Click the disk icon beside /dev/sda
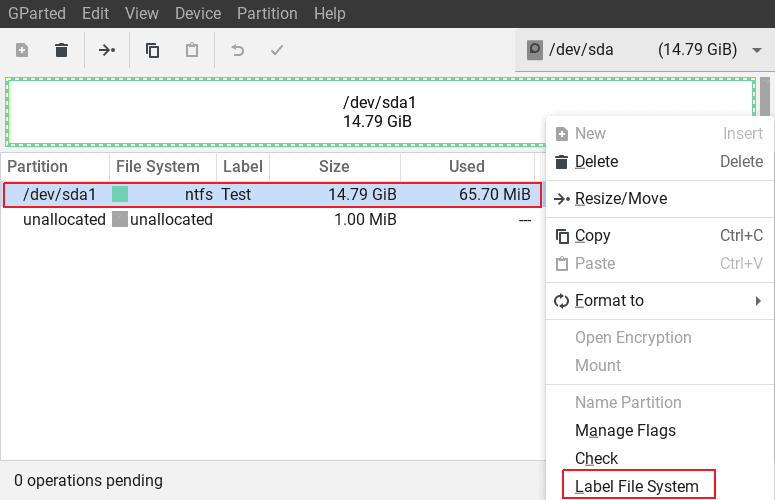The image size is (775, 500). point(535,50)
